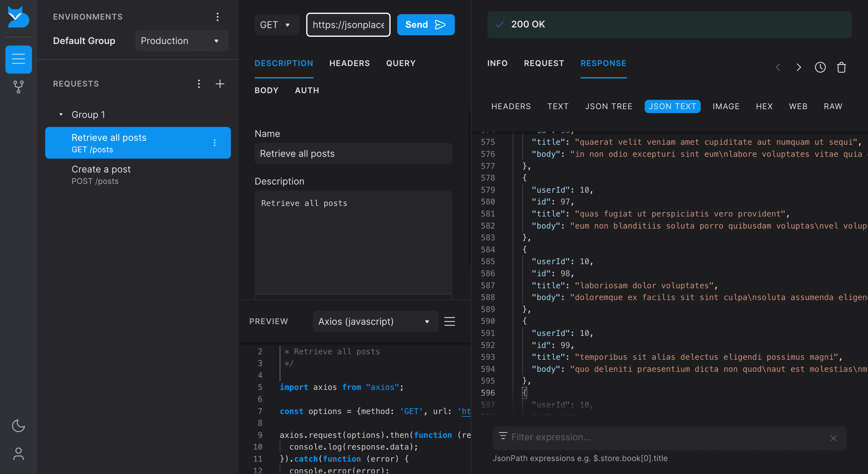Show response Headers view
868x474 pixels.
tap(511, 106)
